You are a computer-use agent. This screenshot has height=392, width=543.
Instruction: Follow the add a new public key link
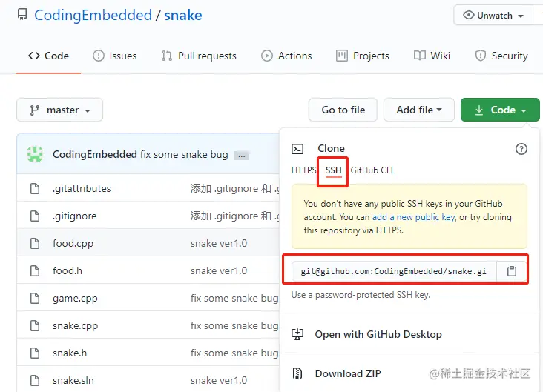(414, 217)
